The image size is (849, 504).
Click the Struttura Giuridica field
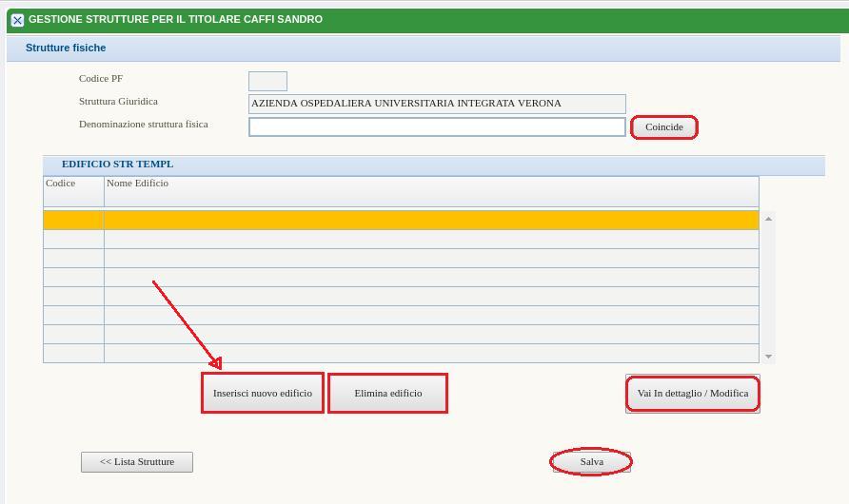click(436, 104)
